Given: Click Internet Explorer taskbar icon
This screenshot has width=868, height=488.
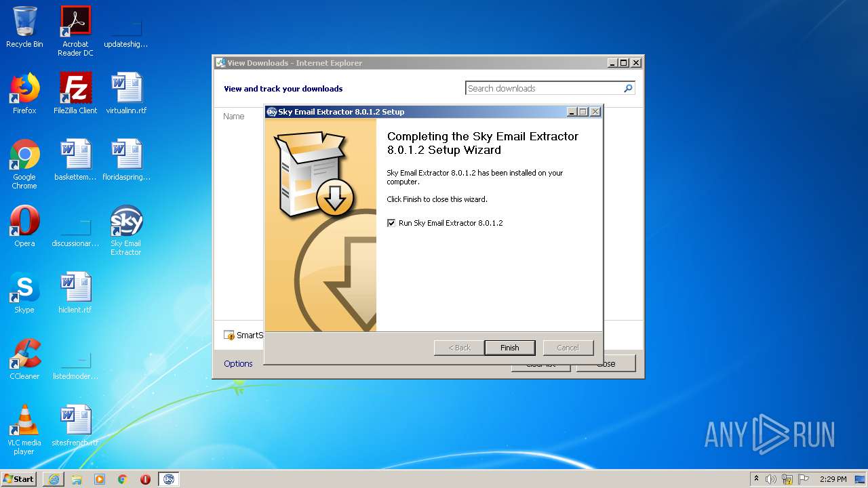Looking at the screenshot, I should (54, 479).
